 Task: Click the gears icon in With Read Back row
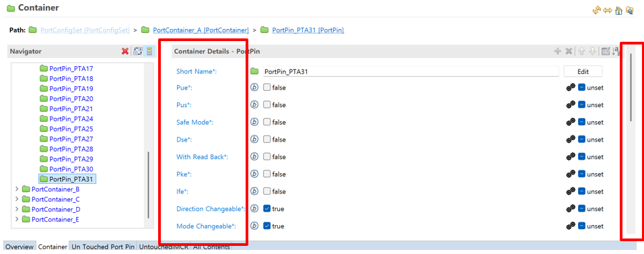click(571, 156)
